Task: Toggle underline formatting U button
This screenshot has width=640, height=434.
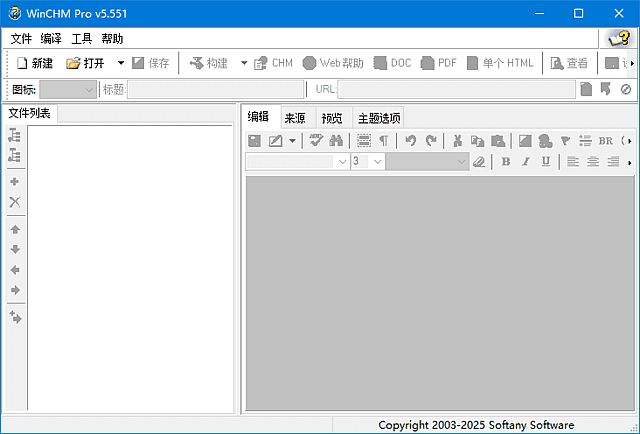Action: pyautogui.click(x=545, y=161)
